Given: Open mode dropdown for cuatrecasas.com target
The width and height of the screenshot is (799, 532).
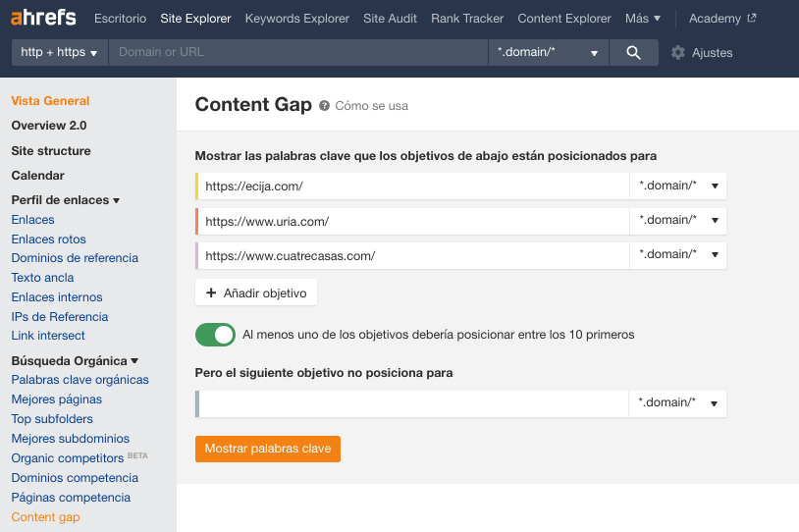Looking at the screenshot, I should [677, 255].
